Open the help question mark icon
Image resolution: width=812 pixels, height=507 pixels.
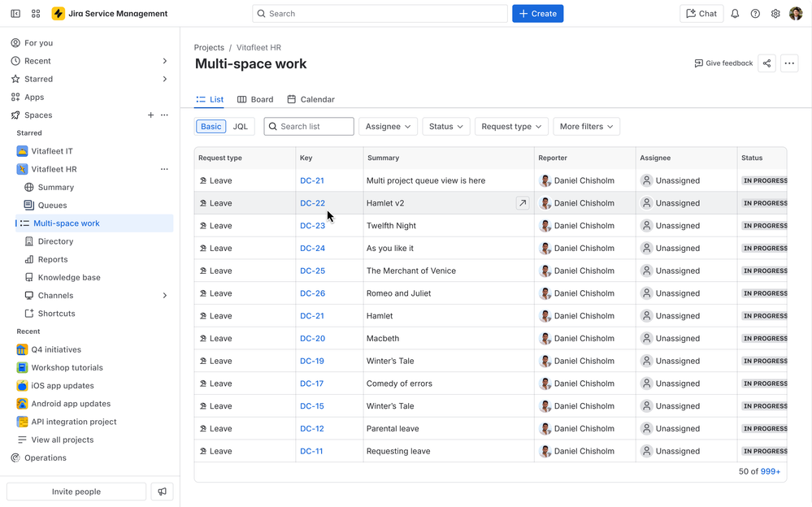pos(755,14)
